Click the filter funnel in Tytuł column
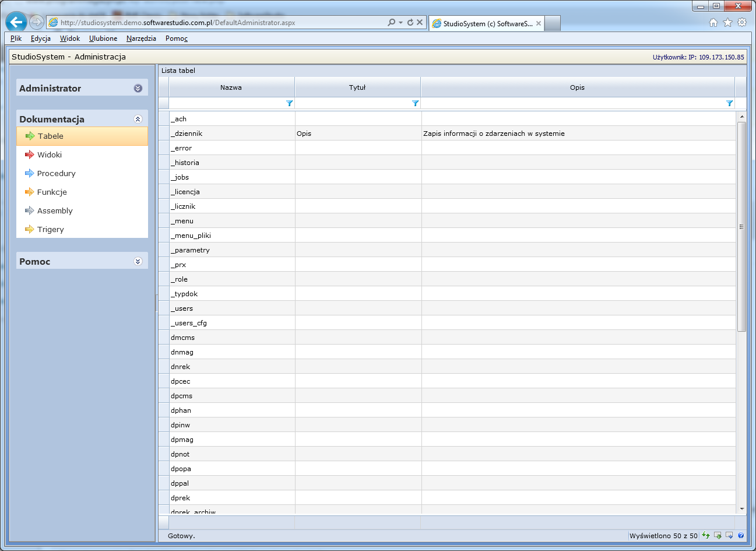The width and height of the screenshot is (756, 551). click(415, 103)
